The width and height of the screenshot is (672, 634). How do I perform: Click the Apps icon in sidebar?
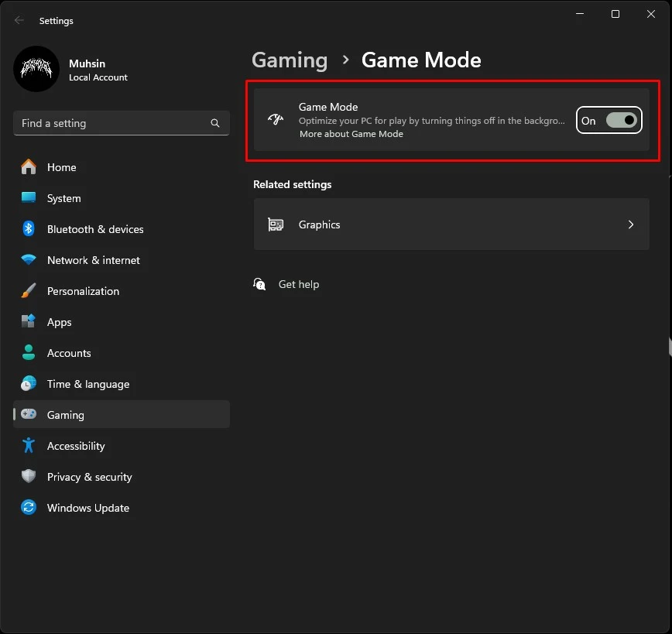coord(29,321)
